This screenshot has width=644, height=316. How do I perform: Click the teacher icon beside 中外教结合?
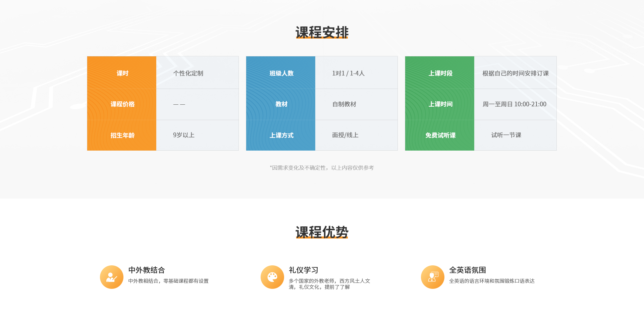[x=112, y=277]
